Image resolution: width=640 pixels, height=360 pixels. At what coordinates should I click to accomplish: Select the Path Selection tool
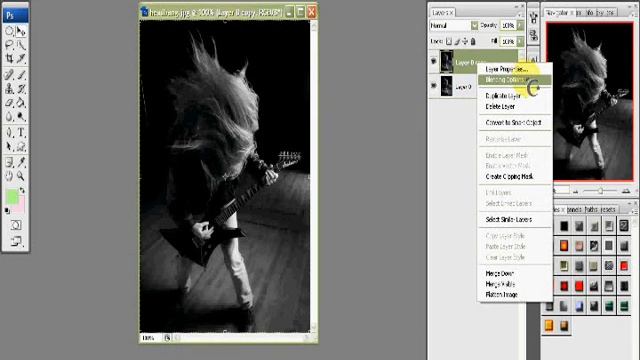coord(9,147)
